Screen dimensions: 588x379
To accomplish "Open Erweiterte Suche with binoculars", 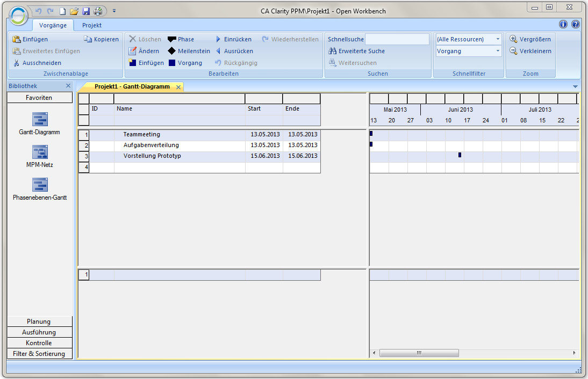I will (x=357, y=51).
